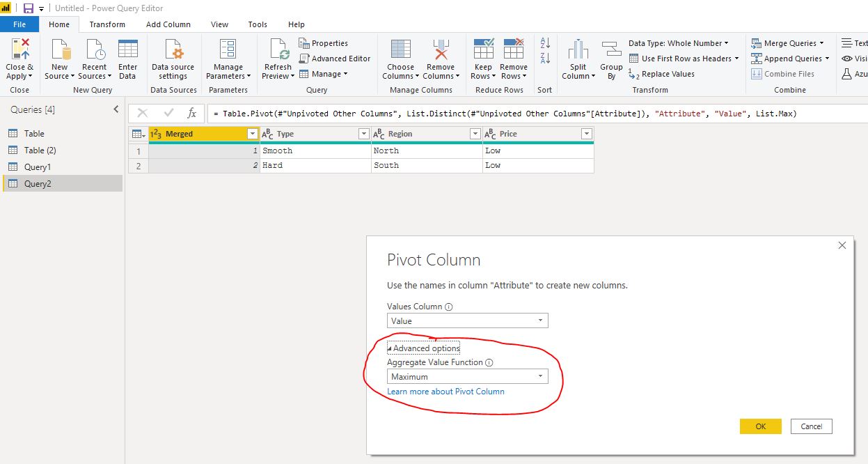Open the Advanced Editor
The height and width of the screenshot is (464, 868).
[336, 59]
